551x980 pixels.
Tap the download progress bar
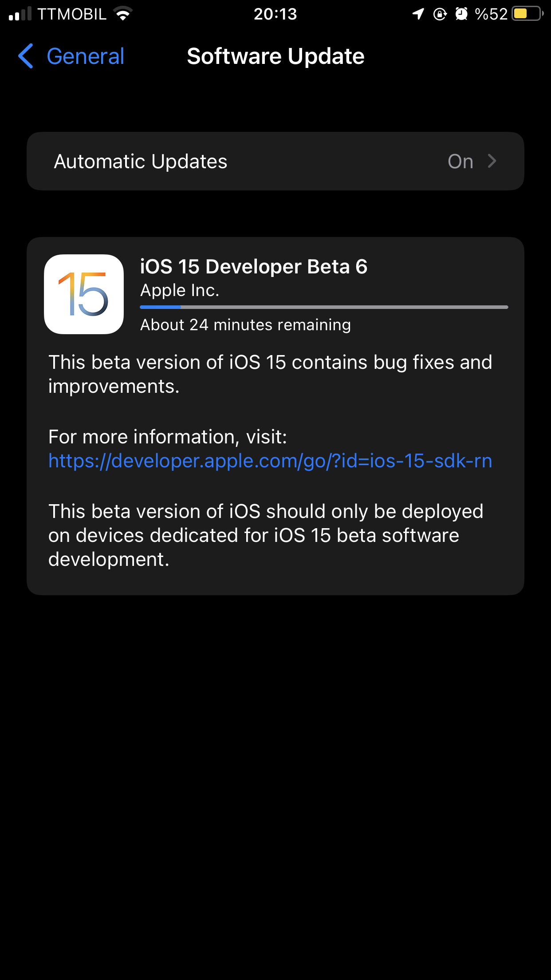[324, 307]
